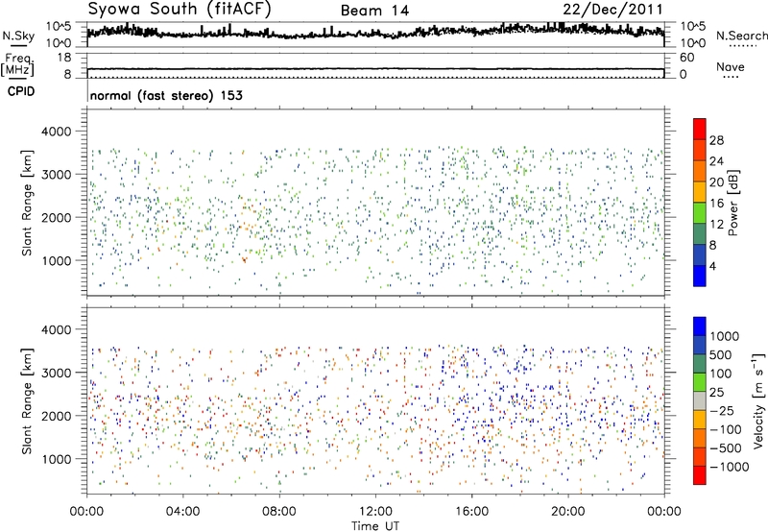Click the '500' value on the Velocity colorbar

721,355
